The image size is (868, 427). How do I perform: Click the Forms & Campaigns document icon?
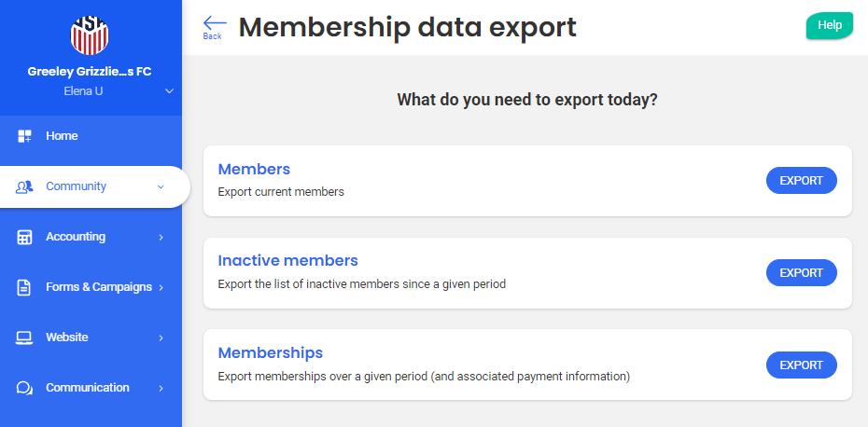[25, 287]
